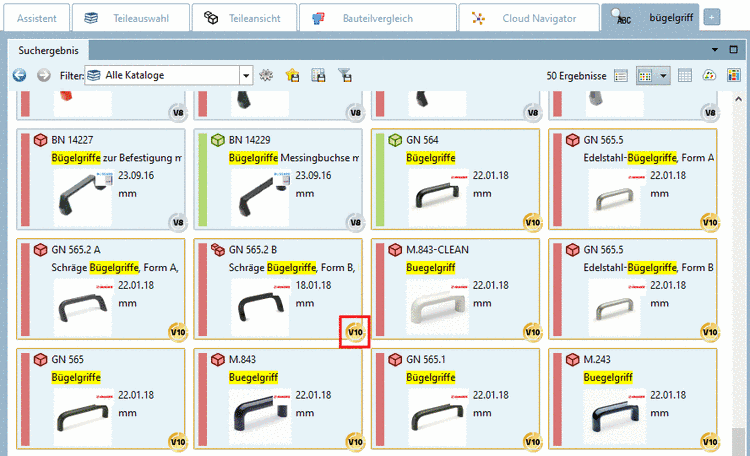The width and height of the screenshot is (750, 456).
Task: Open the Edelstahl-Bügelgriffe Form A thumbnail
Action: point(615,197)
